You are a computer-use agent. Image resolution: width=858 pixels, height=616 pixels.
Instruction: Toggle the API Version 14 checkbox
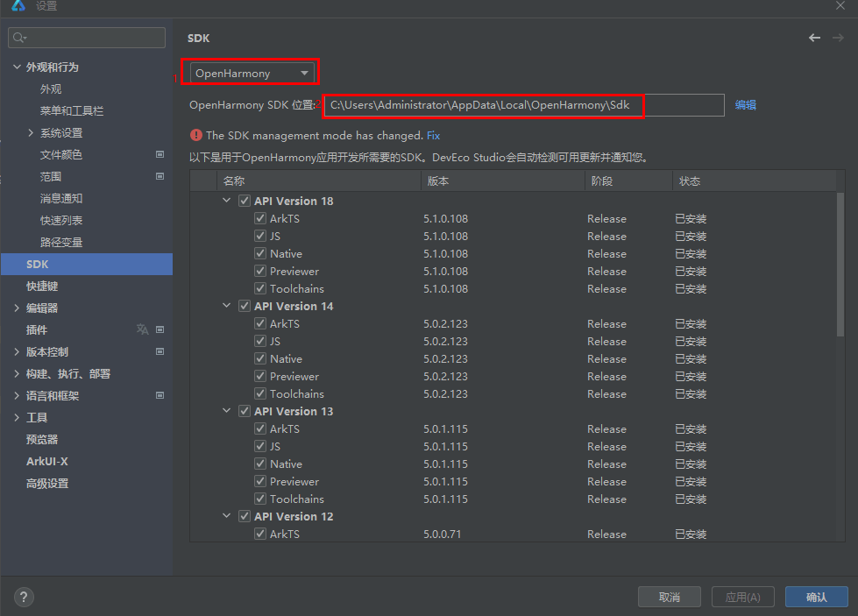(x=245, y=306)
